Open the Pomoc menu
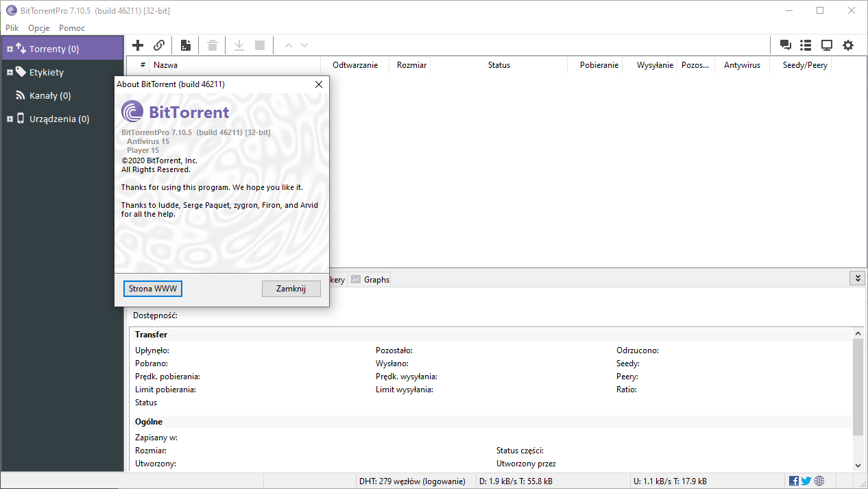Screen dimensions: 868x489 pyautogui.click(x=72, y=28)
